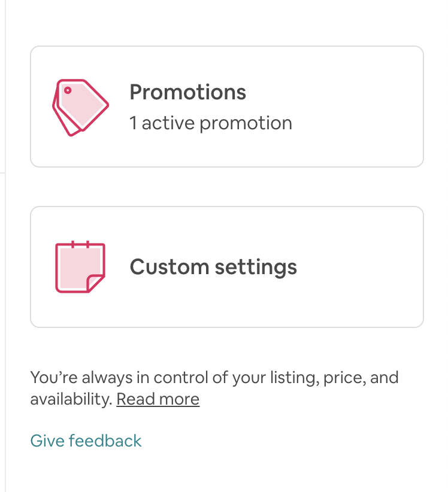Click the '1 active promotion' subtitle
448x492 pixels.
coord(211,123)
